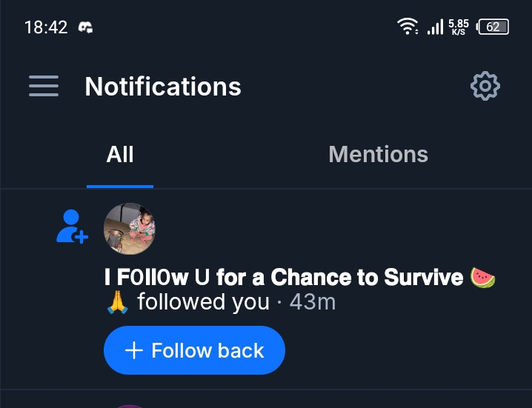
Task: Open the "I F0ll0w U for a Chance to Survive" profile name
Action: (284, 278)
